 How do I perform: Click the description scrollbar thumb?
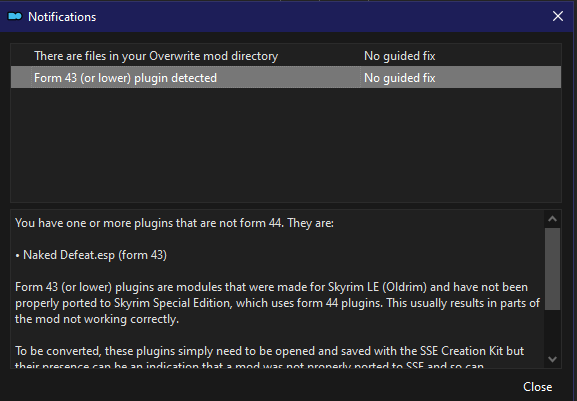552,269
